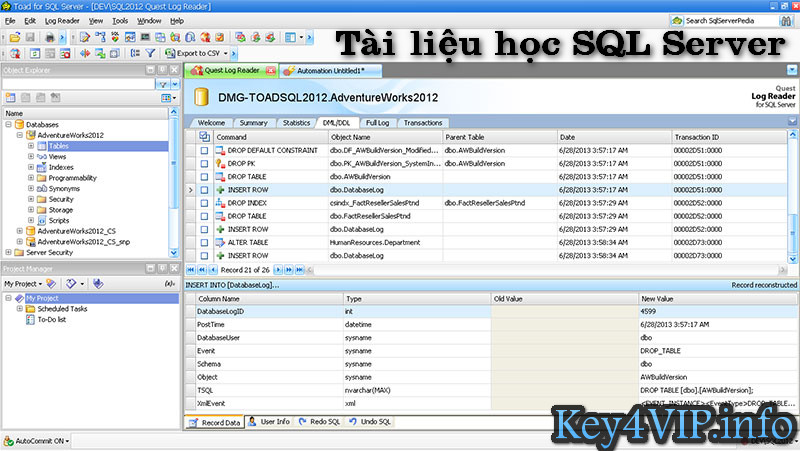Open the Window menu
This screenshot has height=451, width=800.
coord(149,21)
